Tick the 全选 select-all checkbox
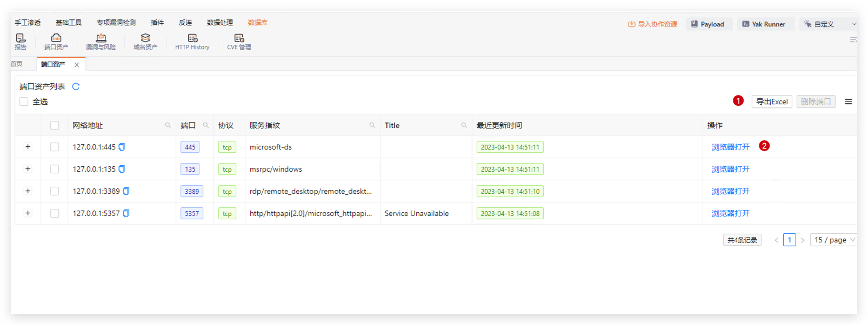Screen dimensions: 868x325 coord(24,101)
